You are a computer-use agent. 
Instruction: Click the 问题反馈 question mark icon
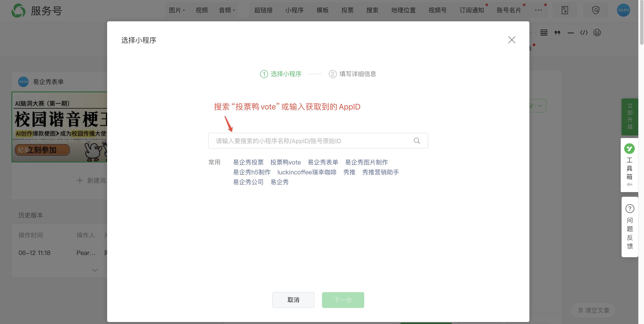pos(629,208)
